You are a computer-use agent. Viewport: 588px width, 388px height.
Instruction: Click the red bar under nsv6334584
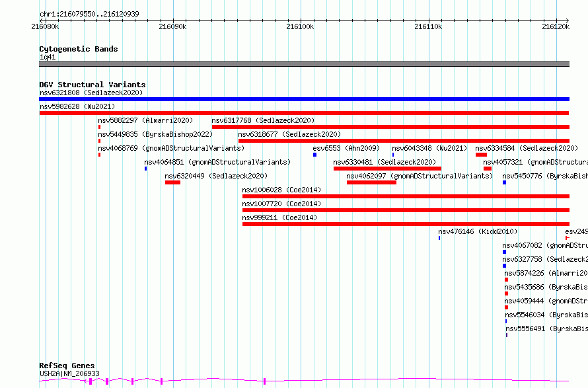tap(481, 155)
